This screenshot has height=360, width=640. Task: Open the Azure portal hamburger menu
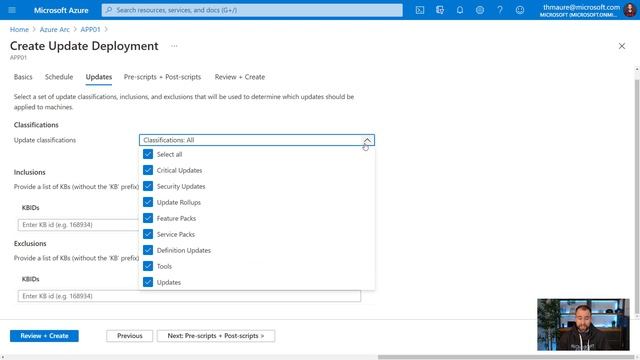12,10
